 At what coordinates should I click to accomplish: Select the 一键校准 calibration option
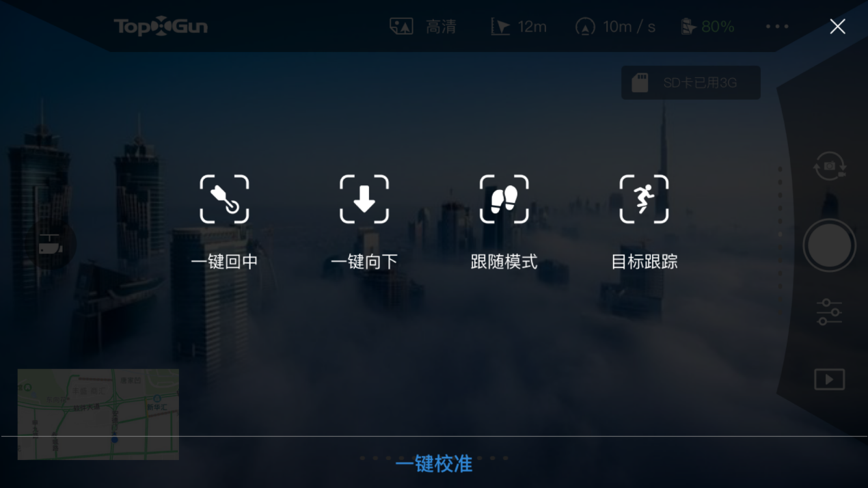(x=434, y=464)
